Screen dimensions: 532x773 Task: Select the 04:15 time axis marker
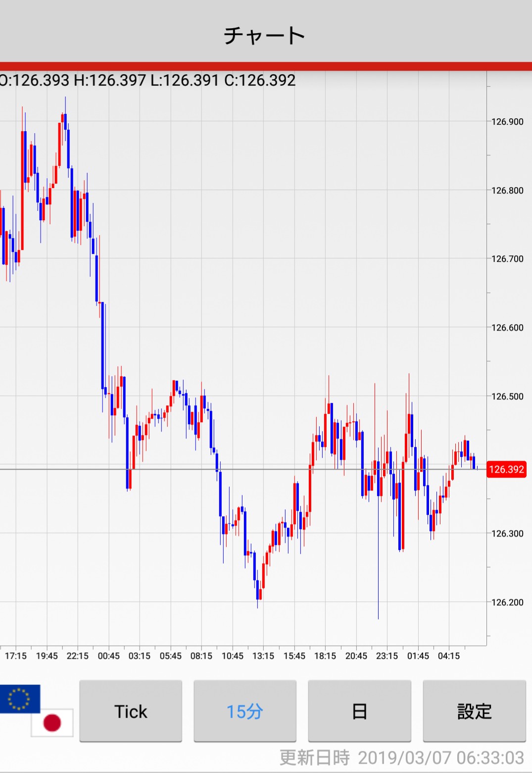coord(449,656)
